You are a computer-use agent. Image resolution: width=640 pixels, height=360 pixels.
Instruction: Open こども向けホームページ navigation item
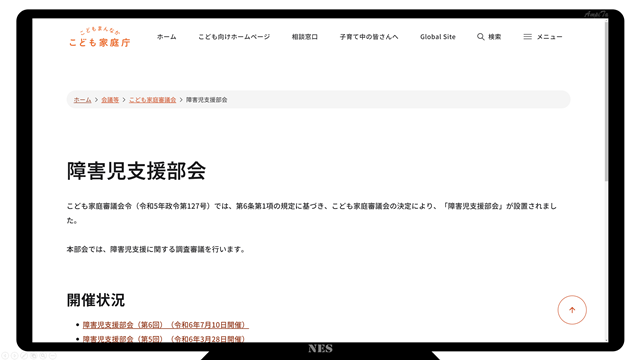point(234,37)
